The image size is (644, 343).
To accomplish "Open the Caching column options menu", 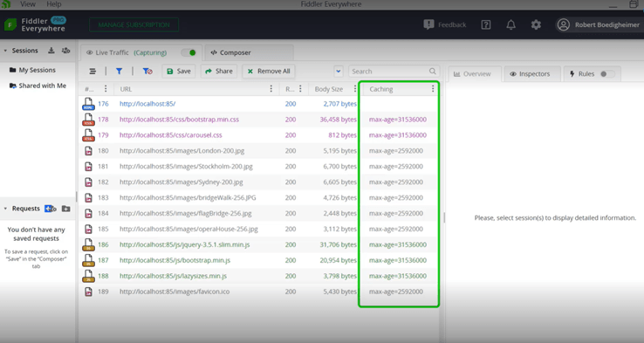I will pos(433,89).
